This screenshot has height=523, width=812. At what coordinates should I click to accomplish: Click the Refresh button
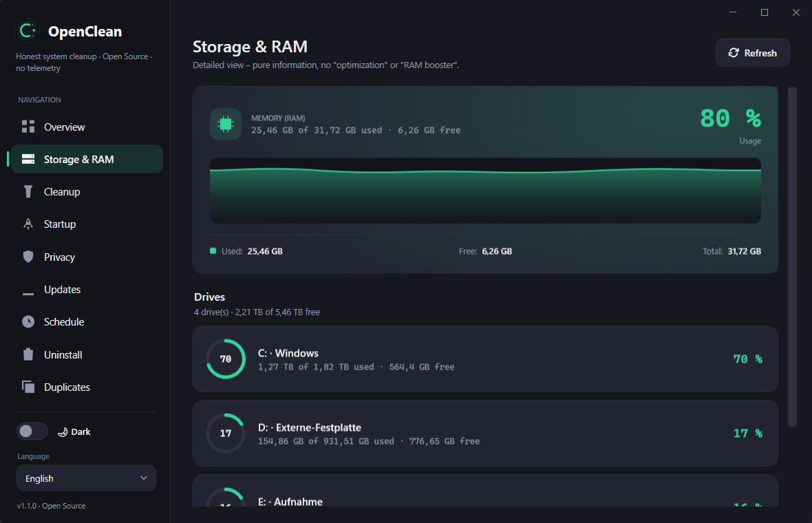(752, 53)
